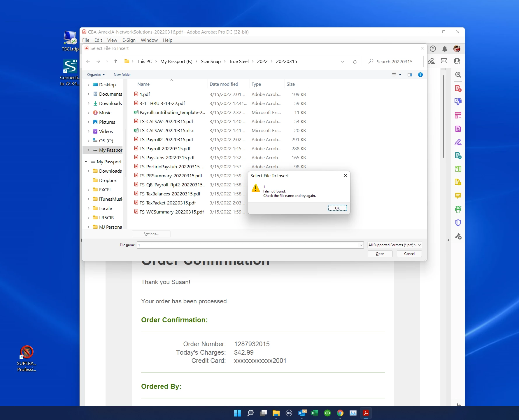
Task: Open the Window menu in Acrobat
Action: 149,40
